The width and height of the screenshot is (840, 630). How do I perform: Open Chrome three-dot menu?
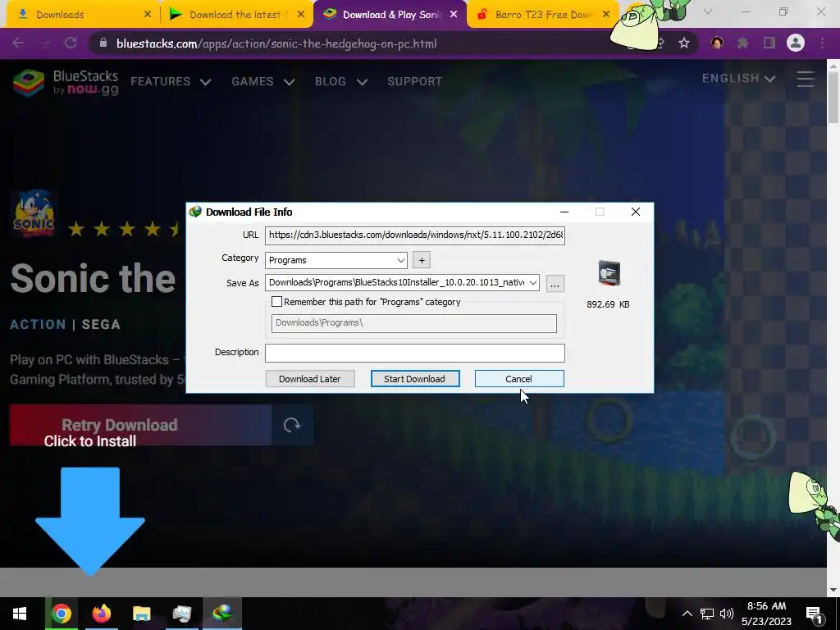(x=822, y=43)
